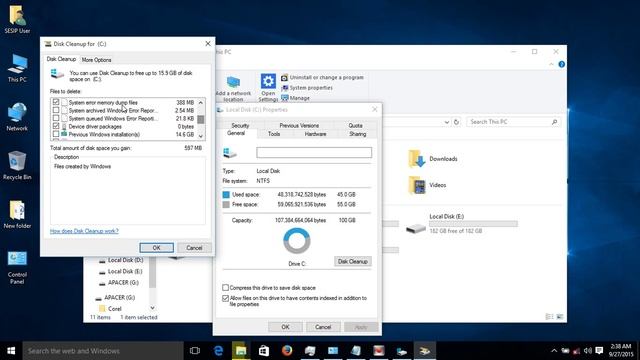Select This PC desktop icon
The image size is (640, 360).
[x=17, y=68]
